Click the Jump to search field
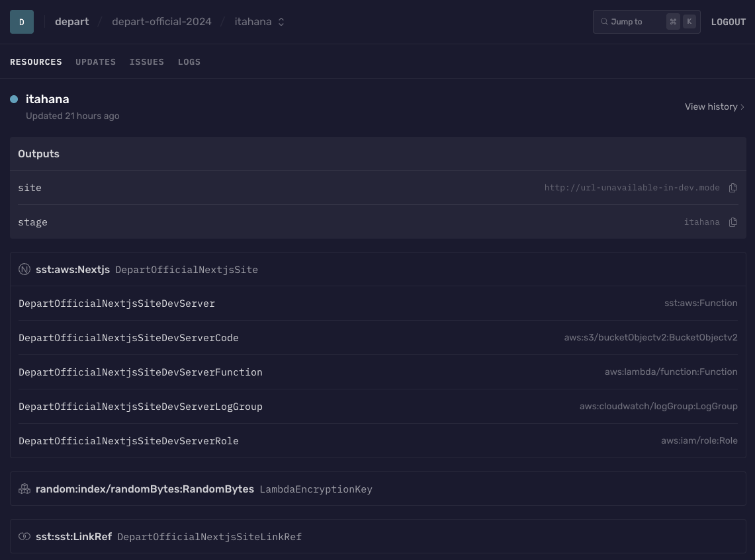The image size is (755, 560). [635, 21]
